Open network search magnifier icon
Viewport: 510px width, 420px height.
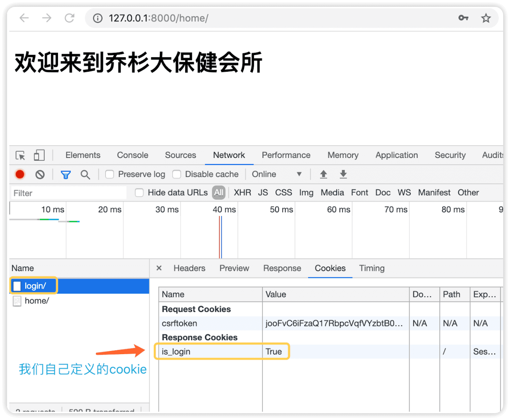pyautogui.click(x=85, y=174)
